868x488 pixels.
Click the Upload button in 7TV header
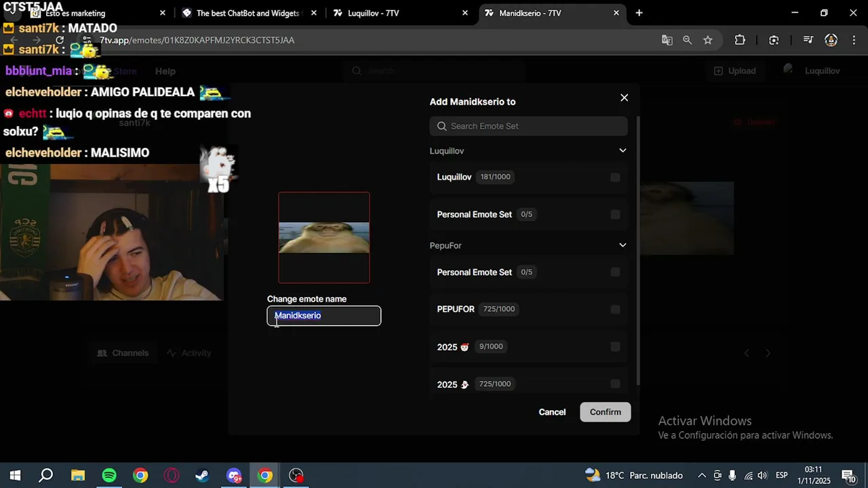[735, 70]
